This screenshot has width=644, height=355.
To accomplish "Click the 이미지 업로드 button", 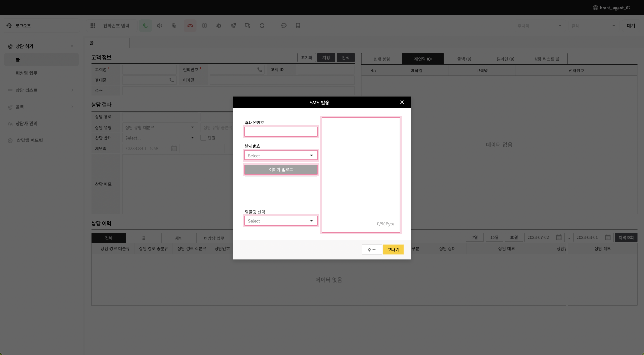I will [x=281, y=170].
